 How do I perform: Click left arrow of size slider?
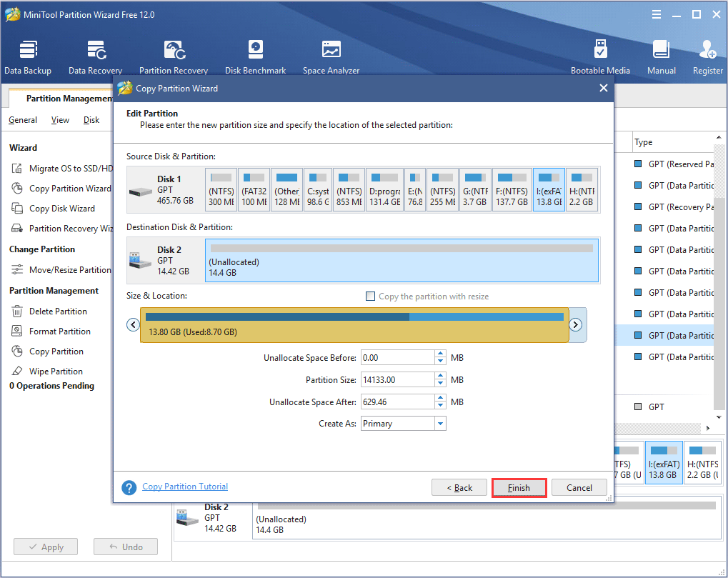(x=132, y=325)
